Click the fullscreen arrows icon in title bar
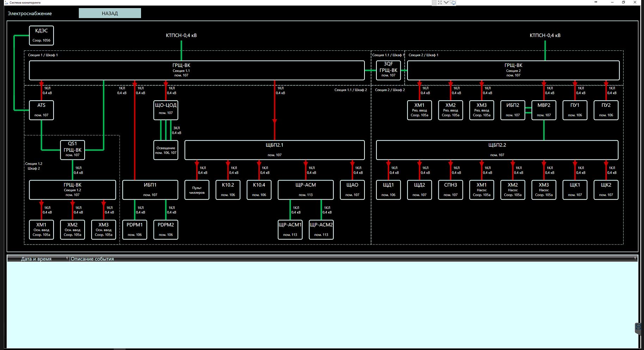 [x=440, y=2]
